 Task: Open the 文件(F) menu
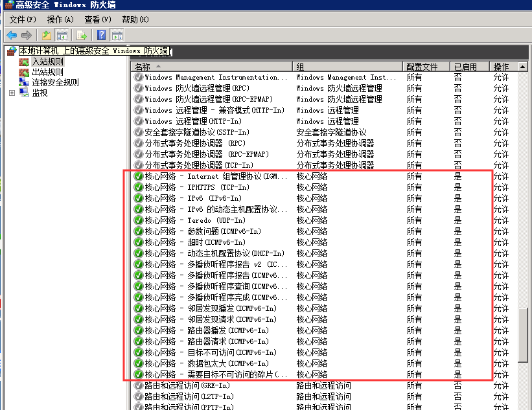pyautogui.click(x=21, y=19)
